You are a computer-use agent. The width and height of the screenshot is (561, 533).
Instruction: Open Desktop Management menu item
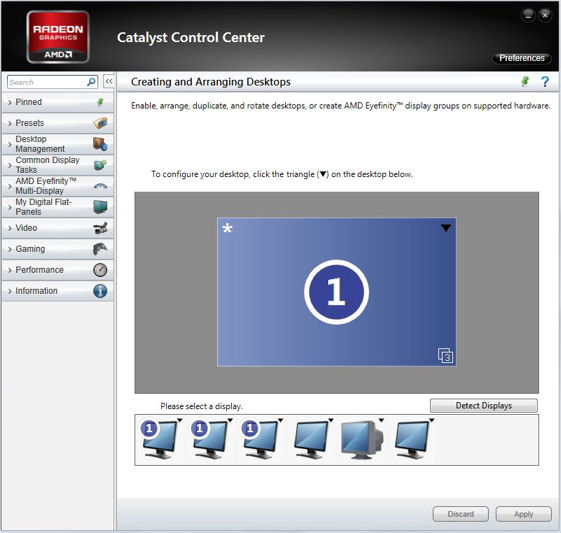tap(58, 144)
